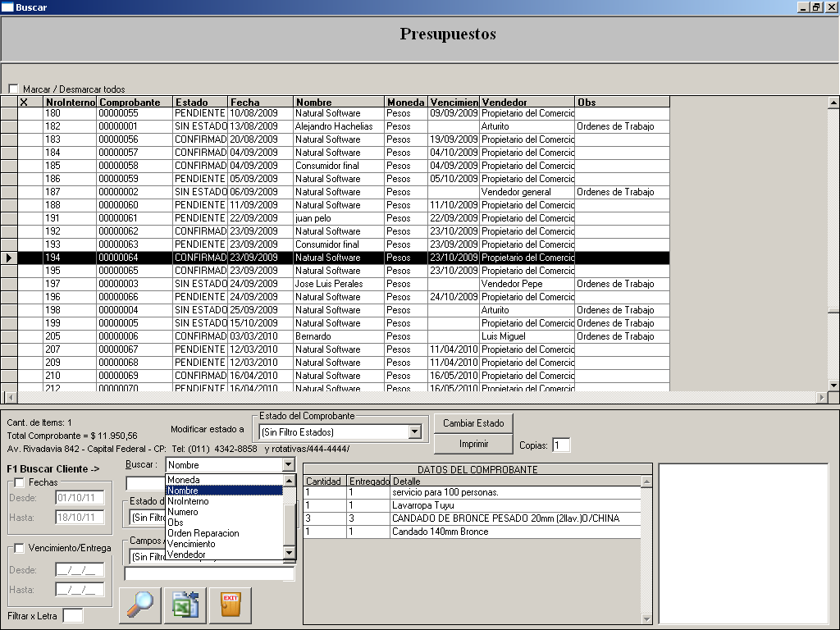
Task: Open the Buscar field combo box arrow
Action: tap(288, 464)
